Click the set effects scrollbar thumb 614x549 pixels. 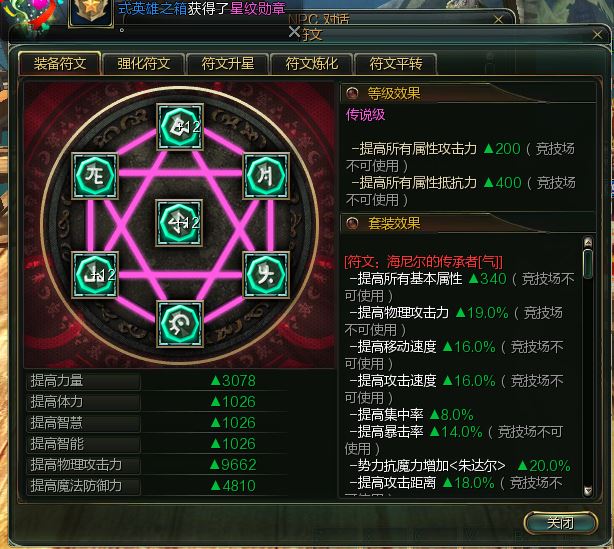(587, 264)
